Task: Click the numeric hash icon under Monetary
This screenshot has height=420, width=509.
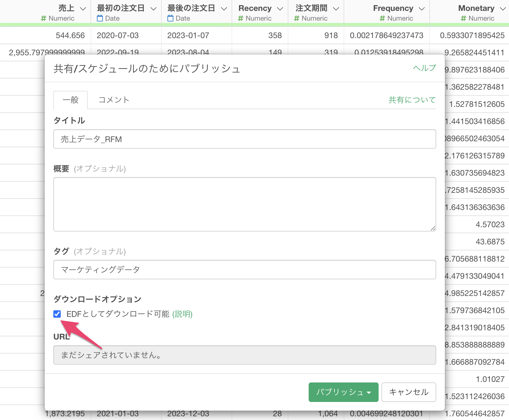Action: click(463, 18)
